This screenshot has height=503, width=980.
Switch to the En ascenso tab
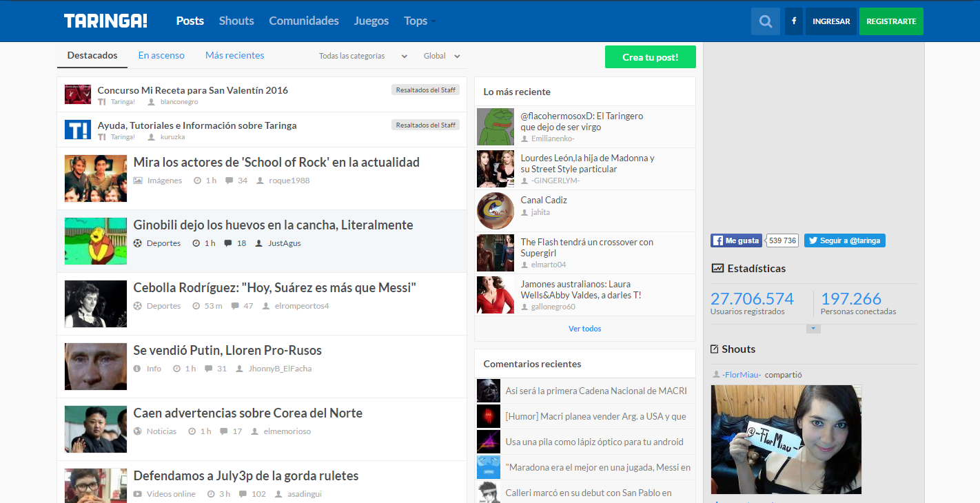coord(161,55)
